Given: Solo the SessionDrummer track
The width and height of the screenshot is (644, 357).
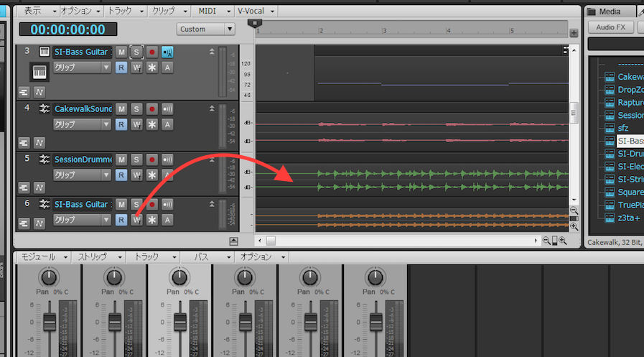Looking at the screenshot, I should click(136, 159).
